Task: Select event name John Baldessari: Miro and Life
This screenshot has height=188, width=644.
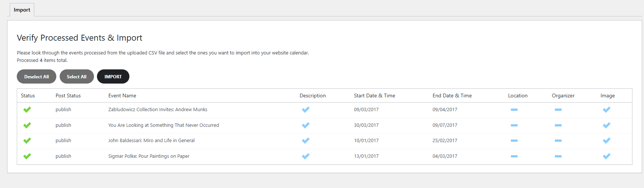Action: click(151, 141)
